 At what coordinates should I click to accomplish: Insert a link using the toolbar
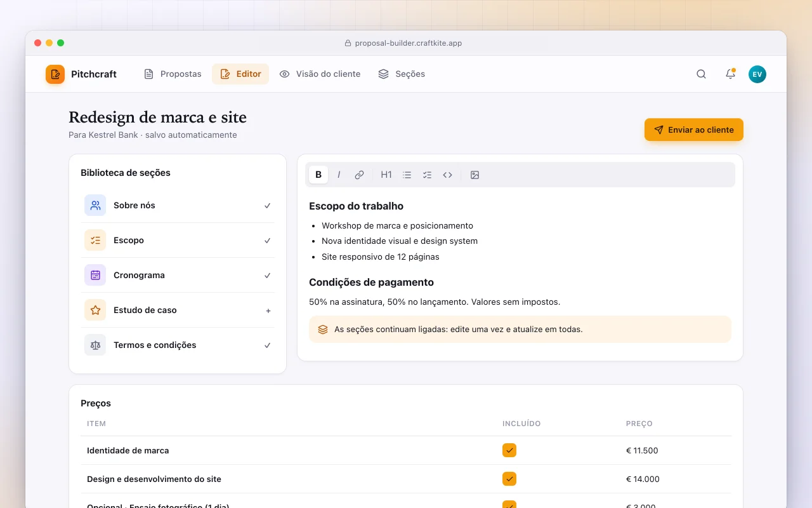(x=359, y=175)
